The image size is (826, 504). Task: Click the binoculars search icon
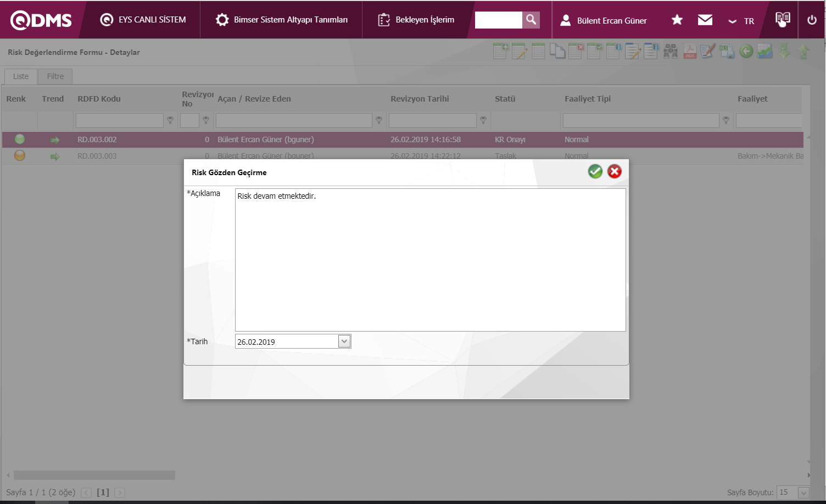[671, 52]
